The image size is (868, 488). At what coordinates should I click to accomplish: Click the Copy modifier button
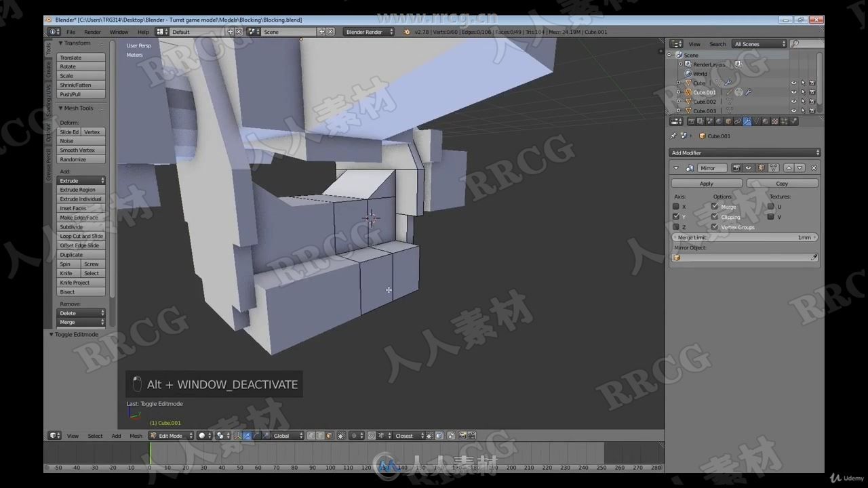coord(782,184)
